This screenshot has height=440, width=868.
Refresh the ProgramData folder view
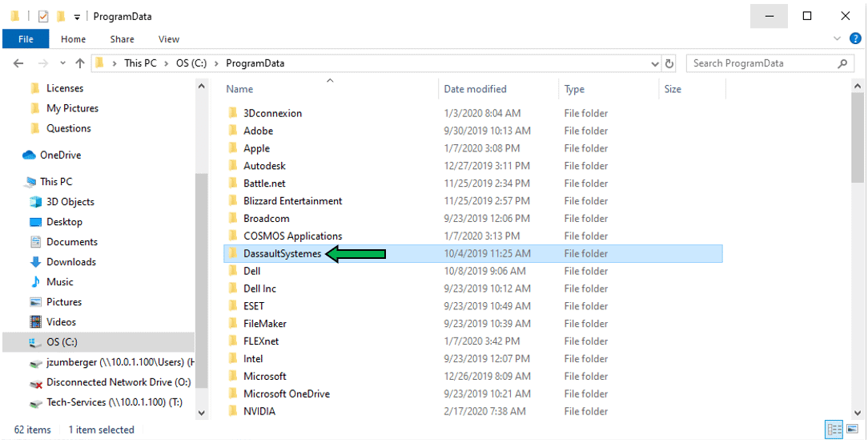coord(669,63)
